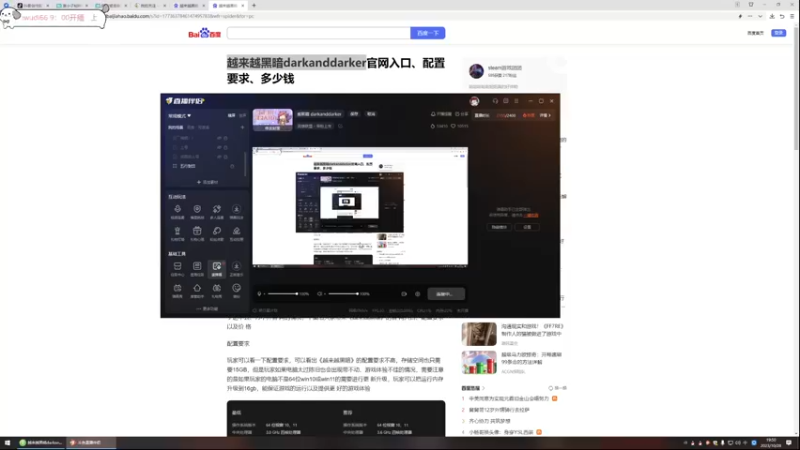Click left button beside 设置 in right panel

coord(499,227)
